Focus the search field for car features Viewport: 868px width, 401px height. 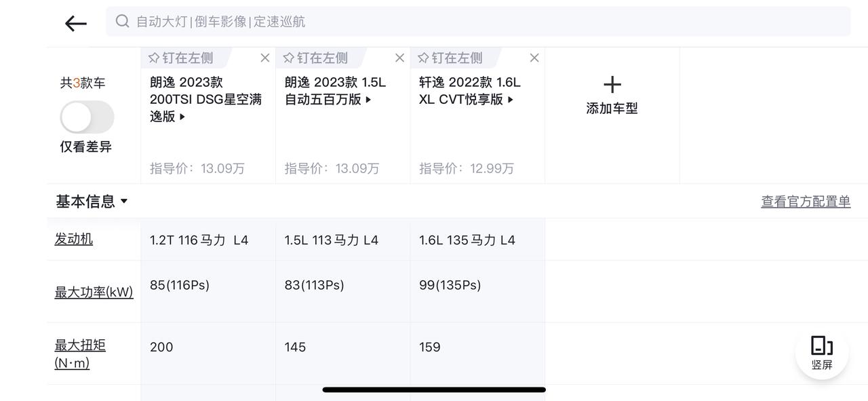click(478, 21)
